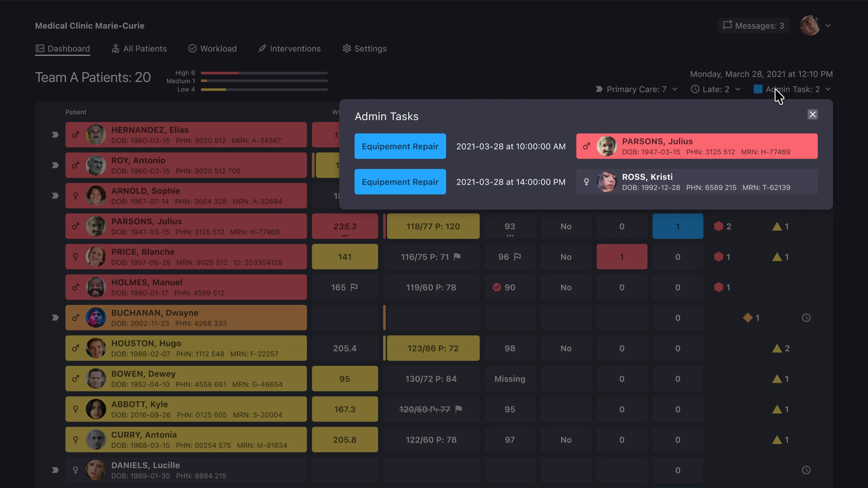Image resolution: width=868 pixels, height=488 pixels.
Task: Click primary care tag beside ROY, Antonio
Action: [x=55, y=165]
